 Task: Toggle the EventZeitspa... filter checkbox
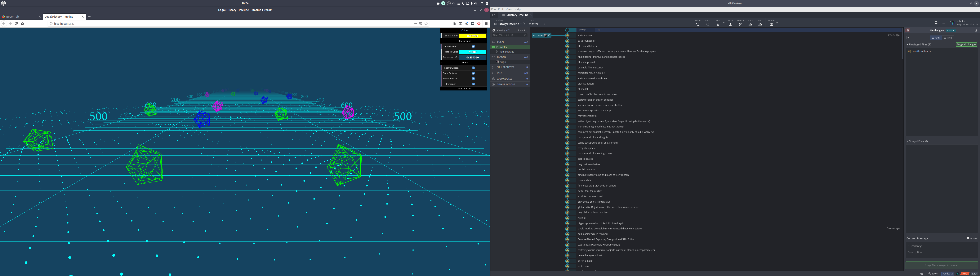point(473,73)
